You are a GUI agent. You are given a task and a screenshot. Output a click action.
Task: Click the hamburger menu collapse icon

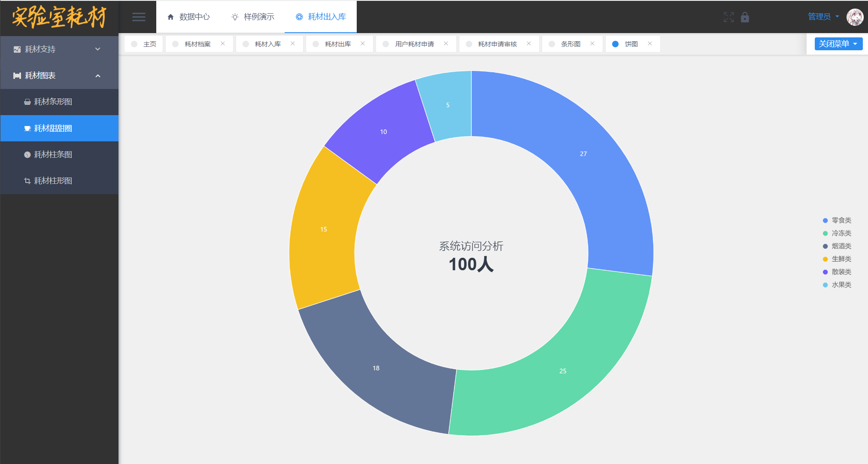(138, 17)
